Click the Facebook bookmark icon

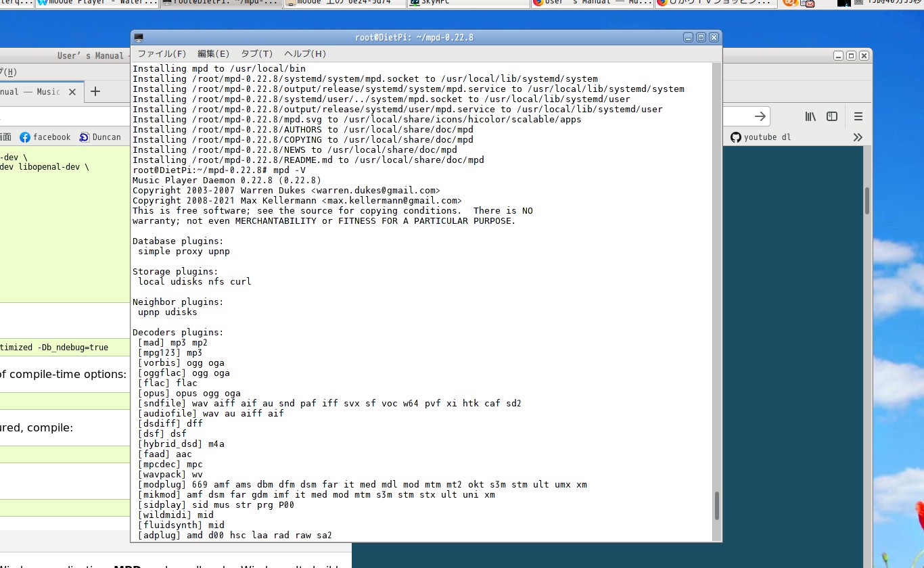[25, 137]
